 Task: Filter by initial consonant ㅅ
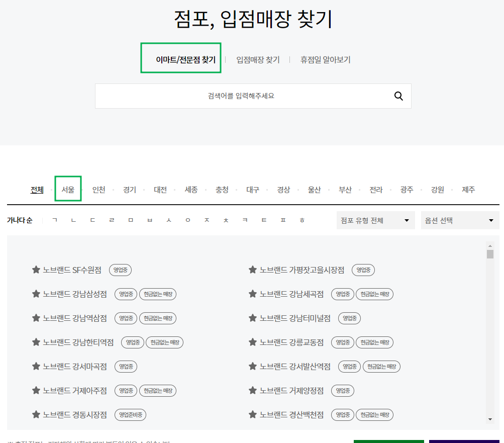click(169, 220)
